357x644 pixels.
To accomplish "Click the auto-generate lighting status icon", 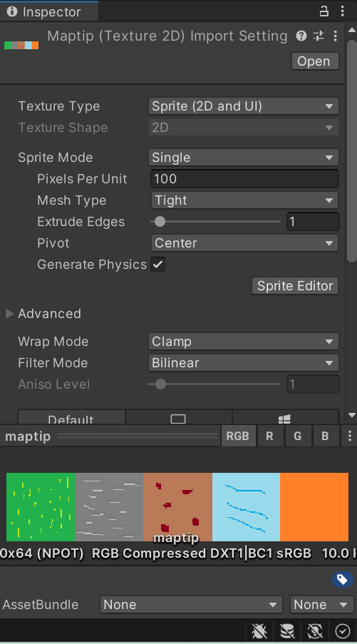I will [315, 631].
